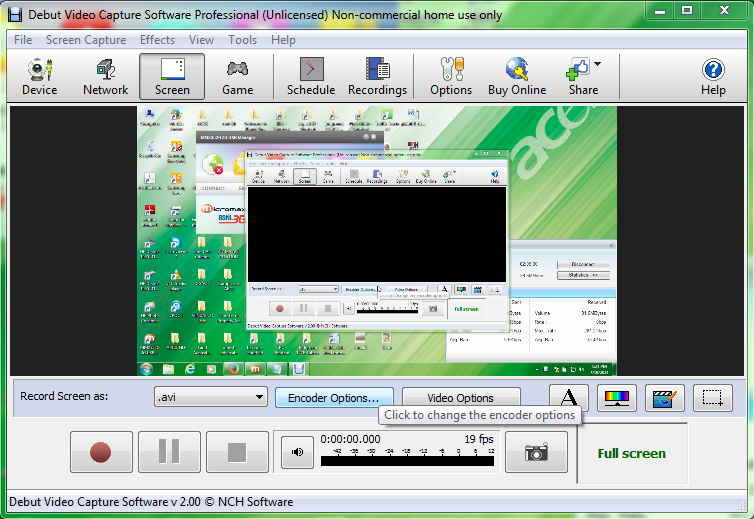Open the File menu

[x=23, y=40]
